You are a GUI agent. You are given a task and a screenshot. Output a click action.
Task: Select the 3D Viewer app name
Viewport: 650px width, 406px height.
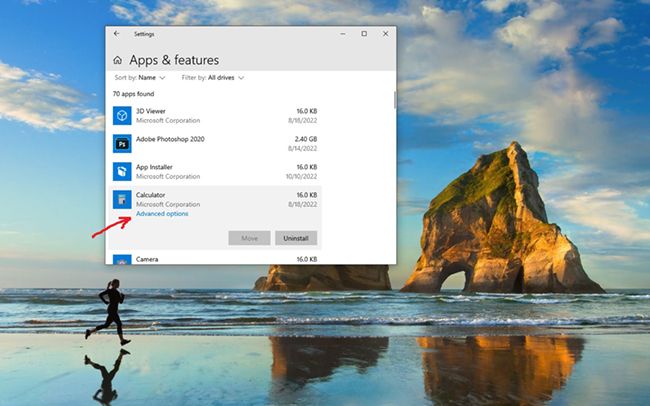pos(150,111)
